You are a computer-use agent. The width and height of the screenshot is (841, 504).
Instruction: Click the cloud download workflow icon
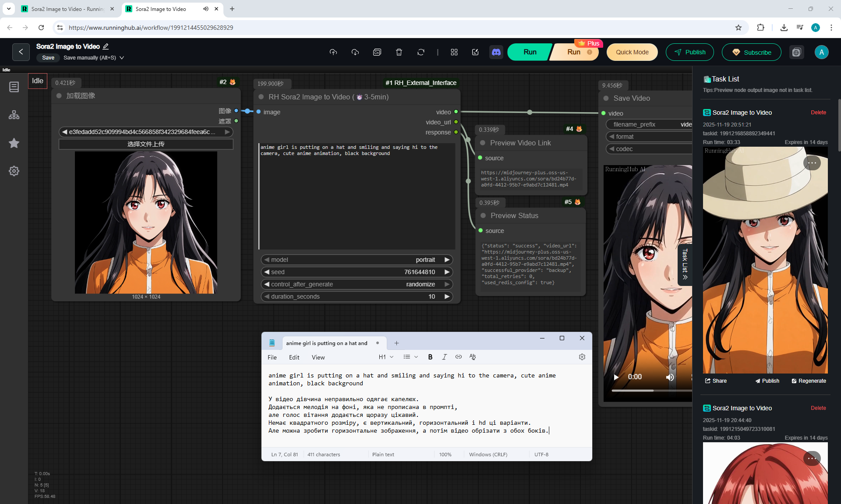pyautogui.click(x=355, y=52)
